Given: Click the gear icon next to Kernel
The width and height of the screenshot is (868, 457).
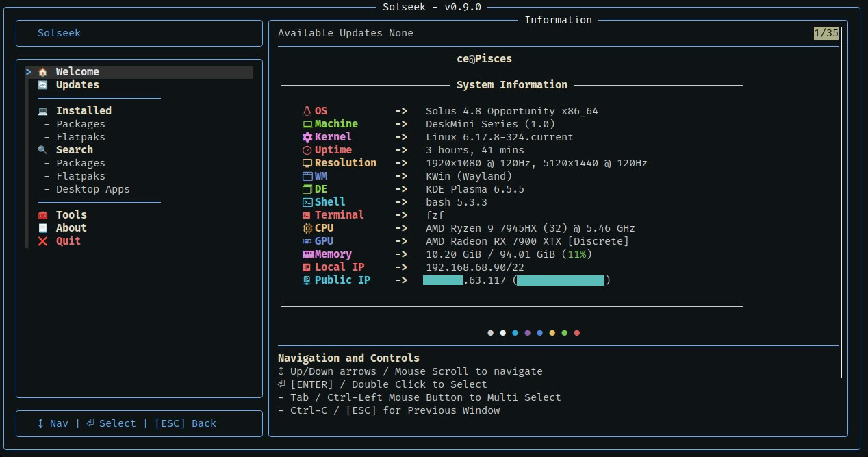Looking at the screenshot, I should pyautogui.click(x=307, y=137).
